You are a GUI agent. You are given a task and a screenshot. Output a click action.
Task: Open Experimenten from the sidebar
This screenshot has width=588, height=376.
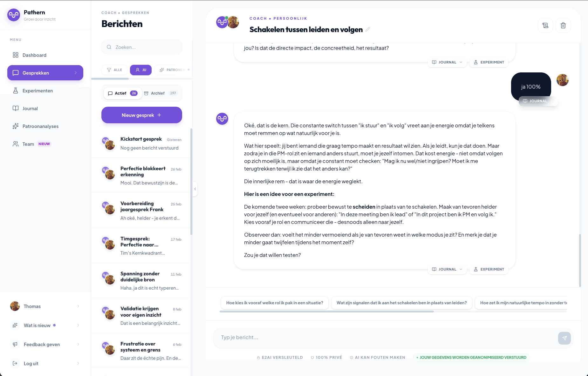(37, 91)
